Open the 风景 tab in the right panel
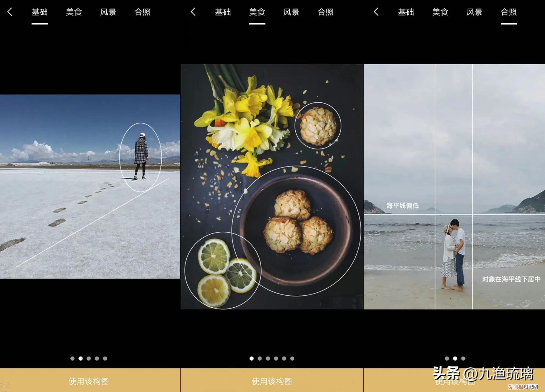This screenshot has width=545, height=392. 474,12
